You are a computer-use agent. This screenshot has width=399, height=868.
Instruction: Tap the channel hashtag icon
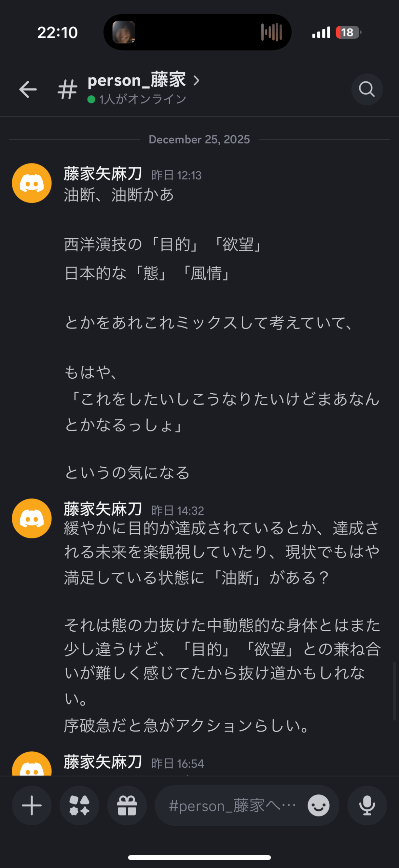[x=67, y=90]
